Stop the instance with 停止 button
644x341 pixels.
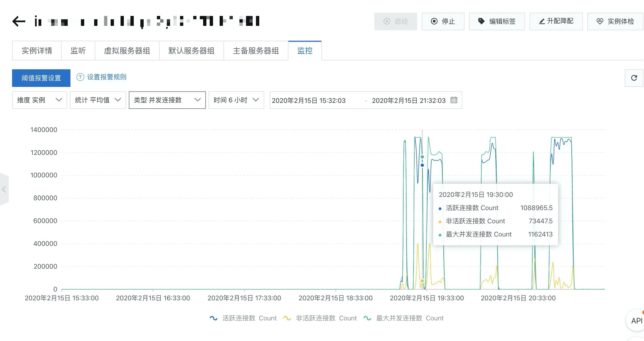(443, 21)
